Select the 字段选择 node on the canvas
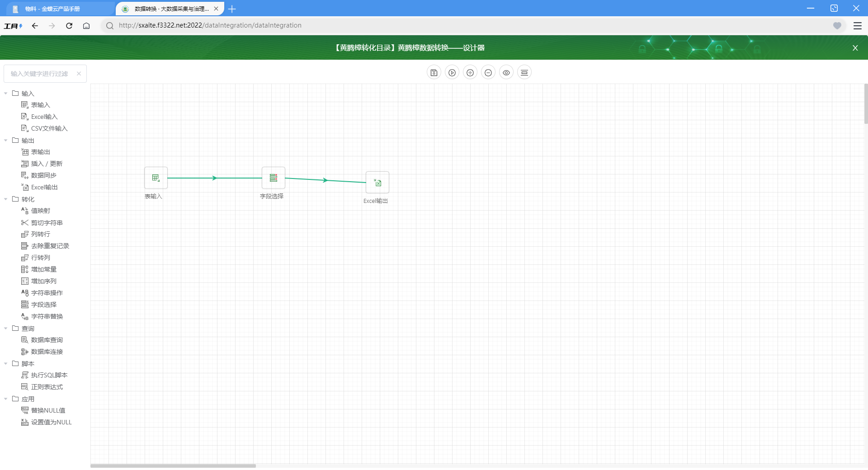 click(274, 178)
